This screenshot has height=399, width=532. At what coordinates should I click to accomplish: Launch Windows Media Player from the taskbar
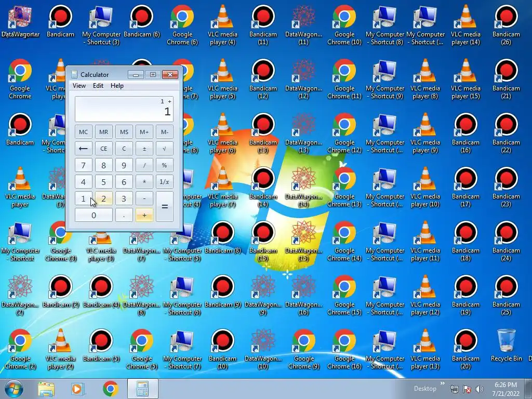(78, 389)
